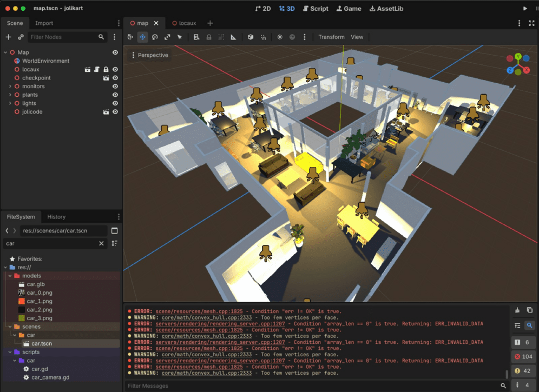Open jolicode instanced scene icon
The image size is (539, 392).
106,112
